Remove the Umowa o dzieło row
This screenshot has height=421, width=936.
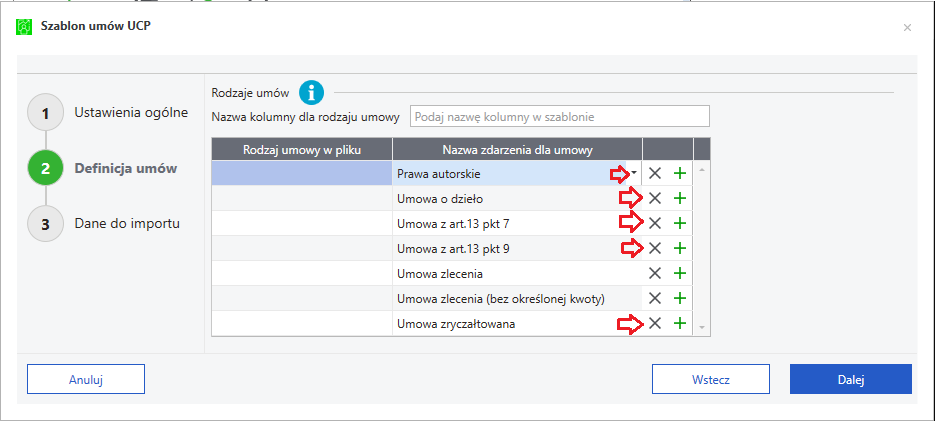[655, 198]
